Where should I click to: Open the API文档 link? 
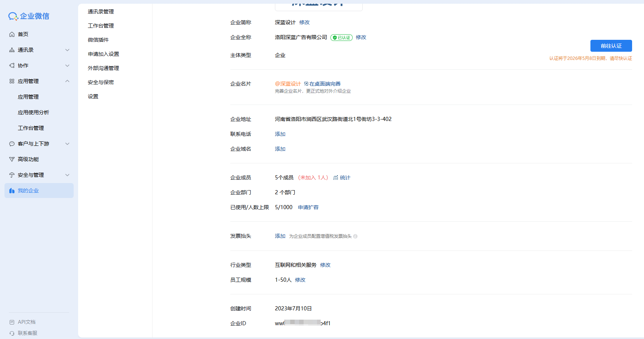coord(27,322)
